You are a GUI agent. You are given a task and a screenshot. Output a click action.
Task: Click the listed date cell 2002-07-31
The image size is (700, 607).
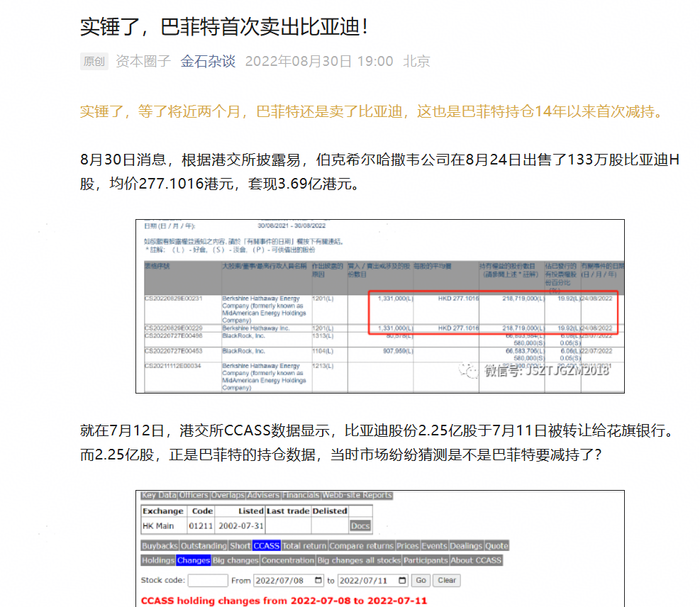241,525
